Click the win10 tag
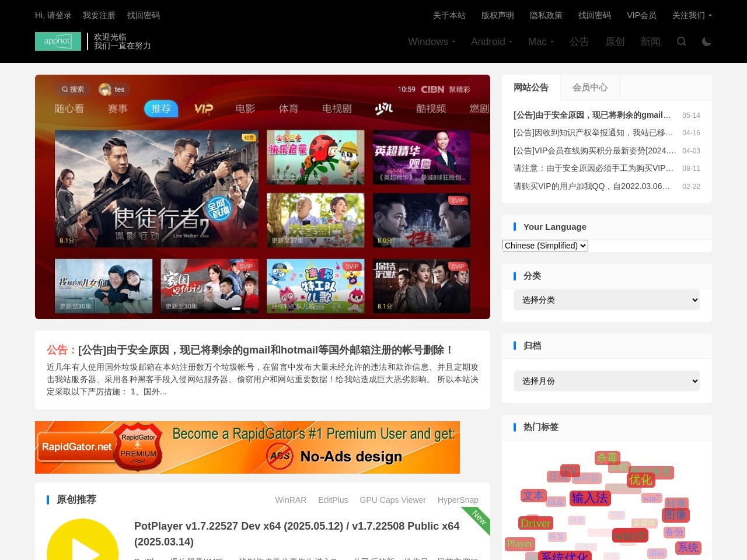Image resolution: width=747 pixels, height=560 pixels. point(630,535)
